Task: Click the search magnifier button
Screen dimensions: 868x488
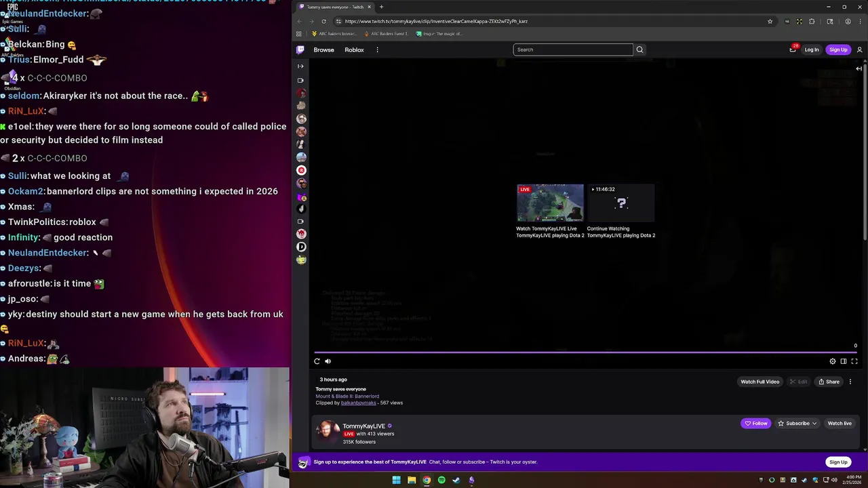Action: (x=639, y=49)
